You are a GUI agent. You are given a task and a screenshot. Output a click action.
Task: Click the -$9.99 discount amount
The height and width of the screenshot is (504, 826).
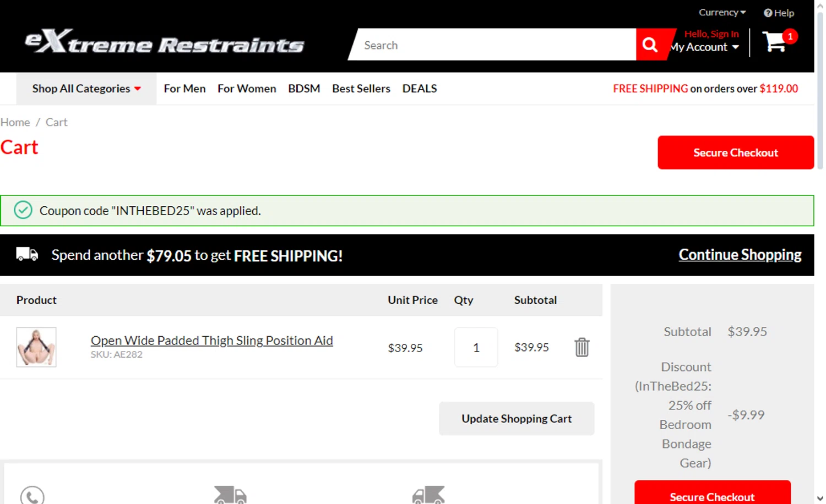click(x=746, y=415)
